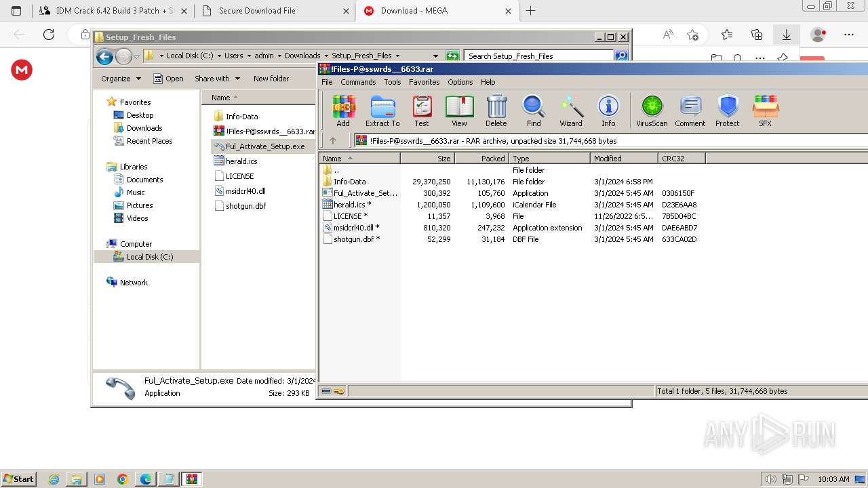Open WinRAR File menu

click(x=327, y=82)
